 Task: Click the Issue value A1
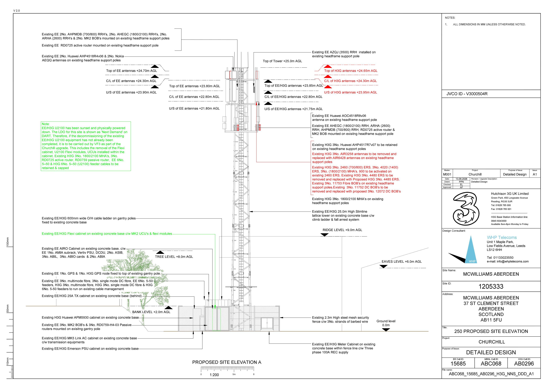pyautogui.click(x=535, y=174)
